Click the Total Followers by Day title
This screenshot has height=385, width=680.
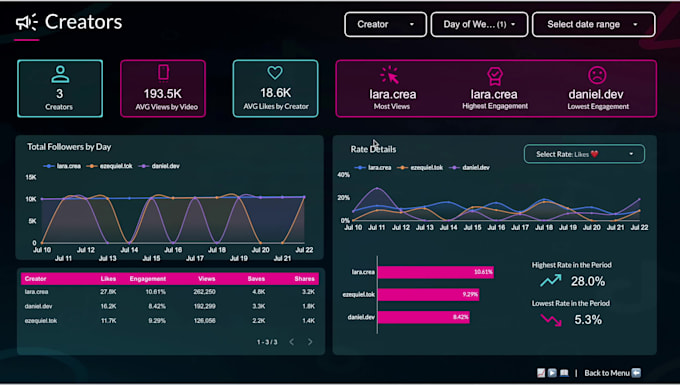pyautogui.click(x=69, y=147)
